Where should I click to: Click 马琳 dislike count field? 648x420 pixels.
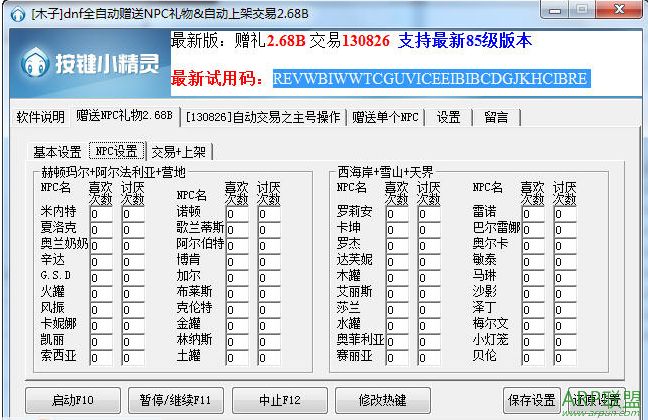point(565,277)
